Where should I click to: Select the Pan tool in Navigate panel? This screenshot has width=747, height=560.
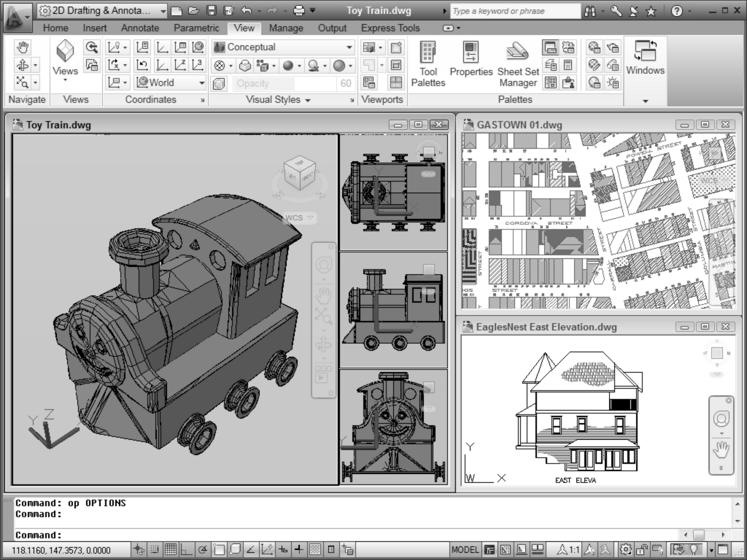pos(23,47)
